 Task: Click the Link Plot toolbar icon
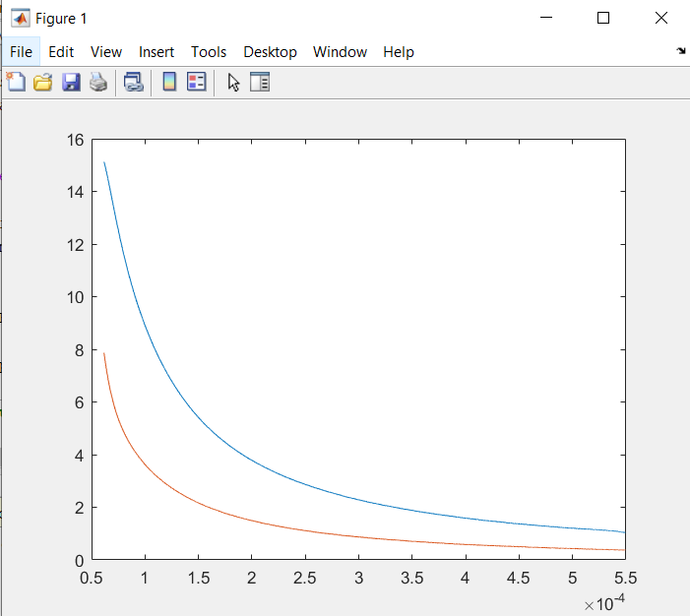tap(134, 83)
